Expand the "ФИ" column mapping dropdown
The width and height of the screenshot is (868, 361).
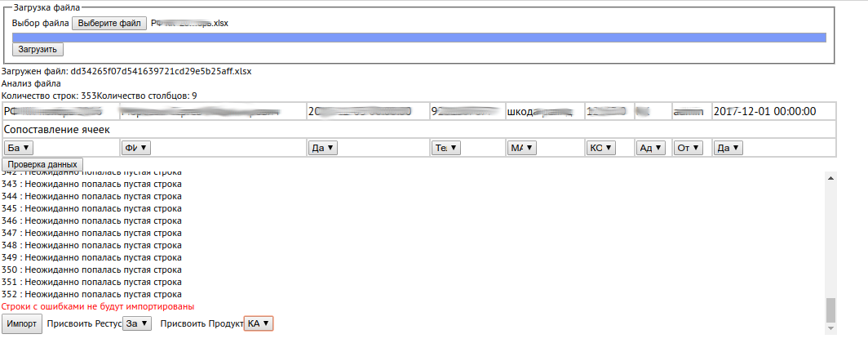click(135, 148)
